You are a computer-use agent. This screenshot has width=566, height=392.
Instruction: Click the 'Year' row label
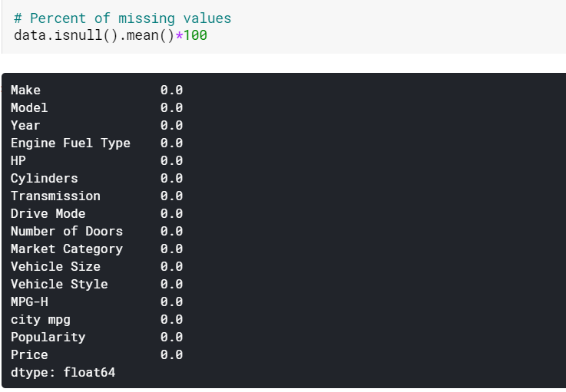pyautogui.click(x=25, y=126)
